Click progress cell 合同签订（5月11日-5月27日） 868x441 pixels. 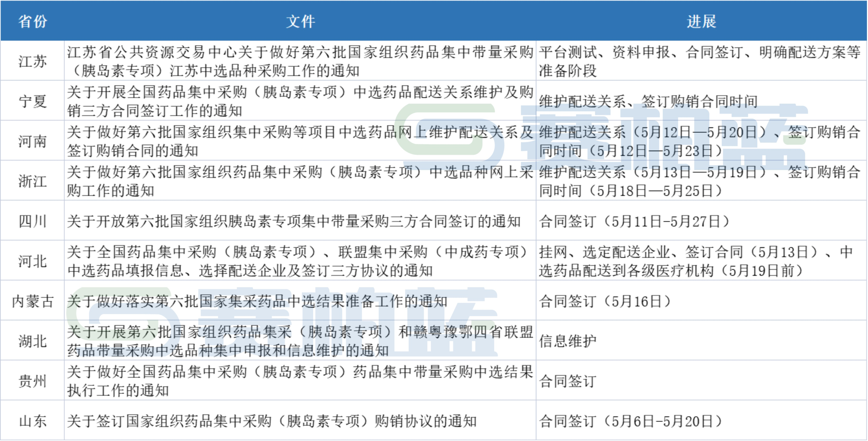pos(702,220)
